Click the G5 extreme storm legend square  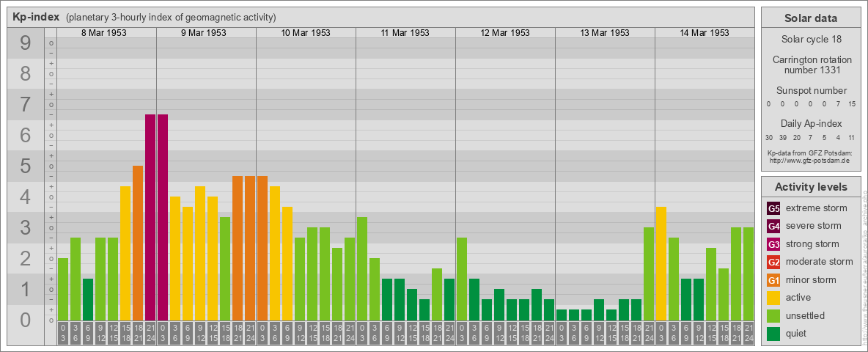773,209
